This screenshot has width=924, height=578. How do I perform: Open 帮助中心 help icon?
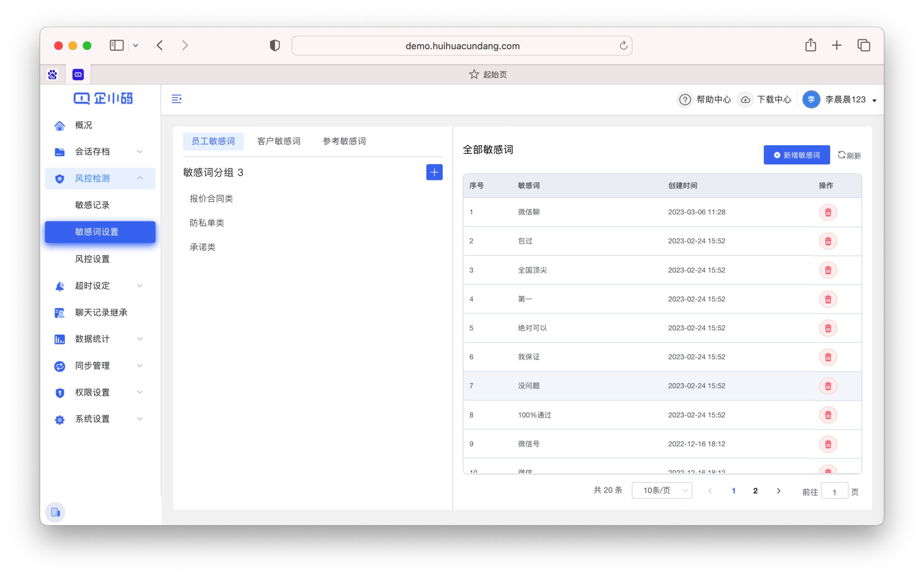pyautogui.click(x=684, y=99)
